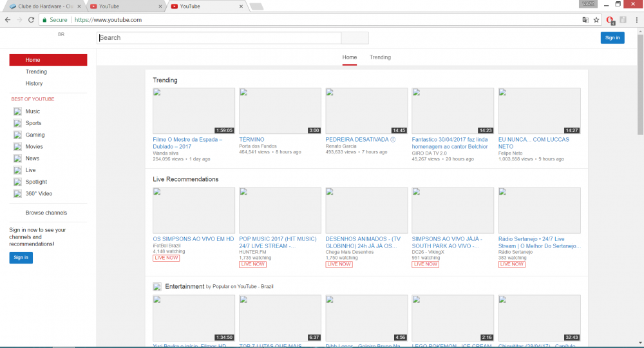Open a new browser tab
Image resolution: width=644 pixels, height=348 pixels.
point(256,6)
